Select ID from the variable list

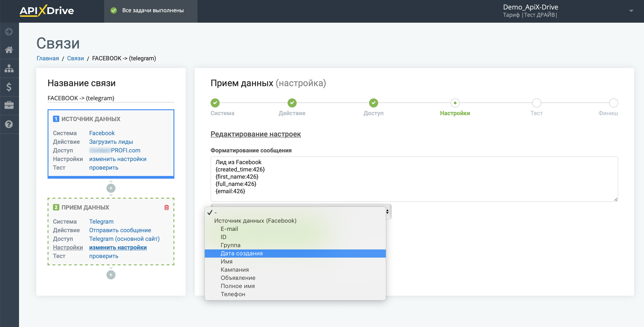295,237
